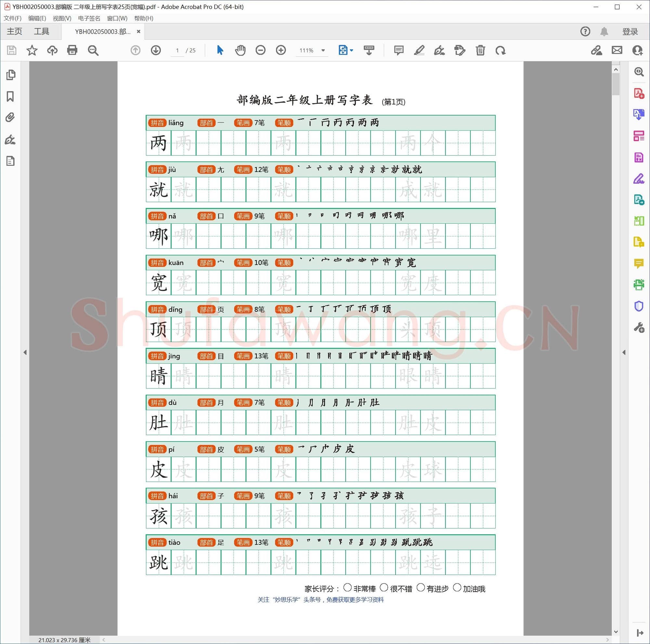Open the Add comment tool
650x644 pixels.
[x=398, y=50]
